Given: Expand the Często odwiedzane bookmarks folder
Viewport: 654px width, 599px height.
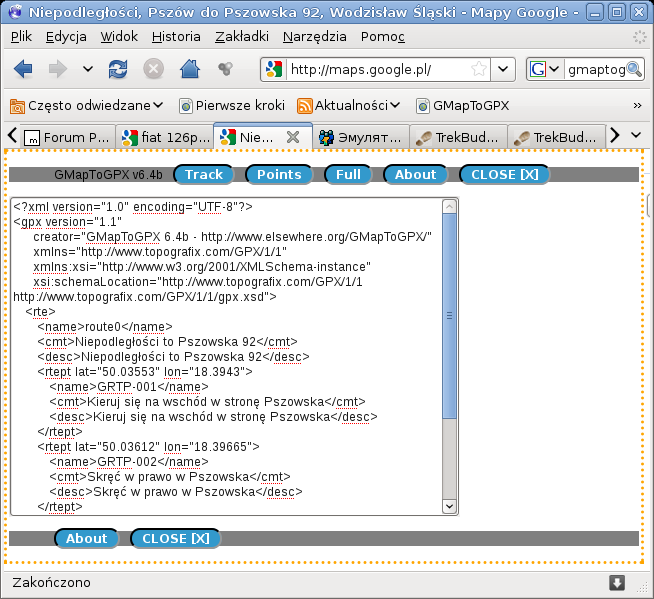Looking at the screenshot, I should (x=86, y=106).
